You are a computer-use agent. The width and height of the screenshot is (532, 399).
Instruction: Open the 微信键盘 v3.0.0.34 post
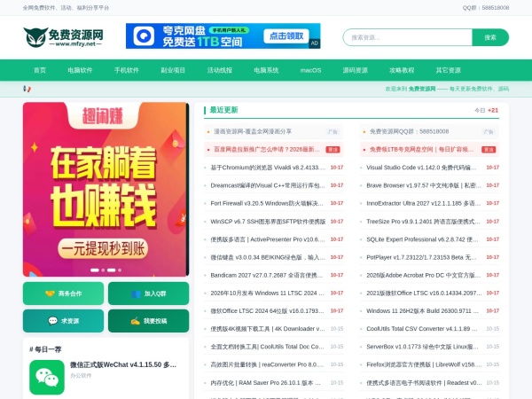click(x=268, y=257)
